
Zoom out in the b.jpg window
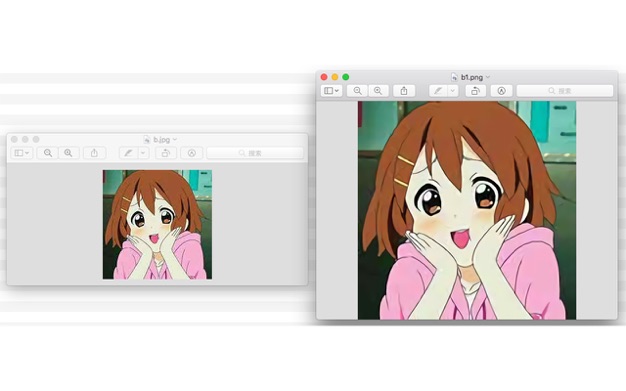pos(48,153)
